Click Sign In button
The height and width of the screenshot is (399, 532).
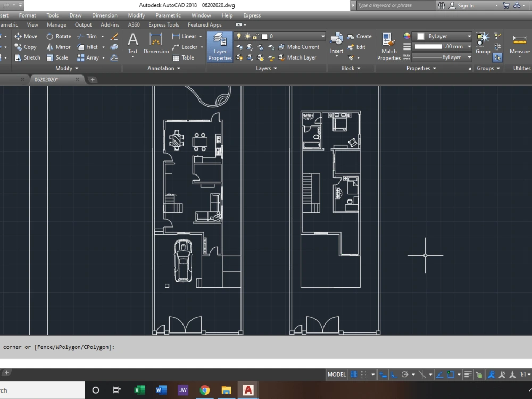[461, 5]
